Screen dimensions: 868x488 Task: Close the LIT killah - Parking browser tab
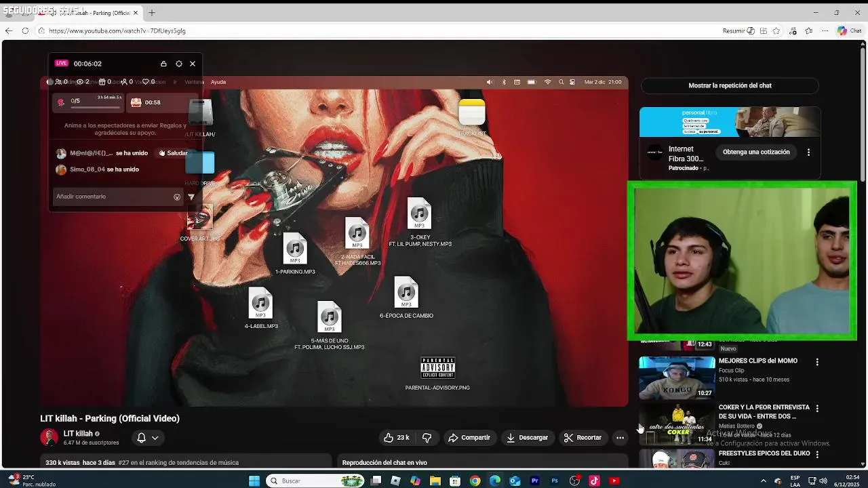coord(136,13)
